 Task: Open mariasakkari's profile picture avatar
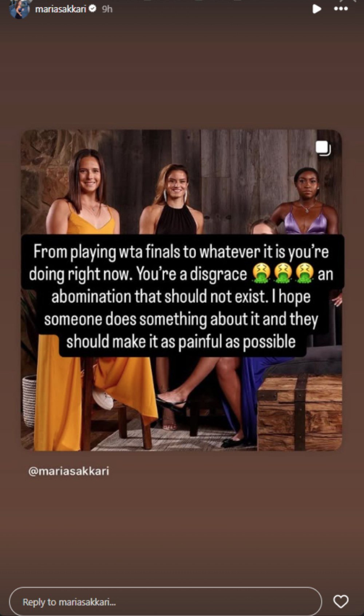coord(20,8)
